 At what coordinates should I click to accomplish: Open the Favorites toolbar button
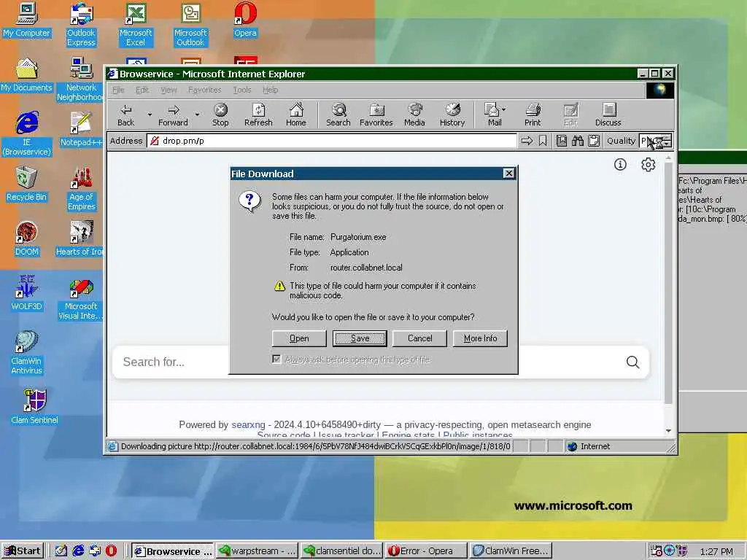(x=376, y=114)
